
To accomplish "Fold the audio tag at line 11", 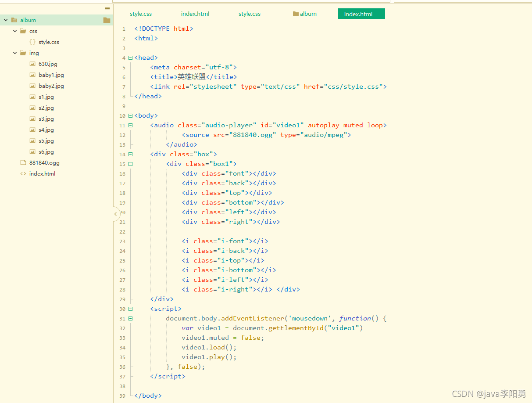I will (x=130, y=125).
